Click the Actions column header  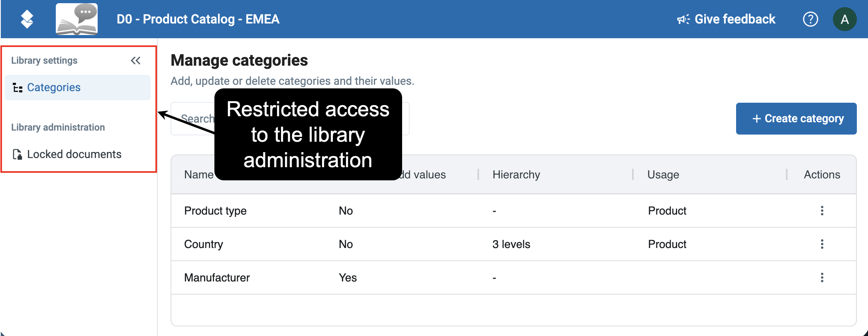822,174
